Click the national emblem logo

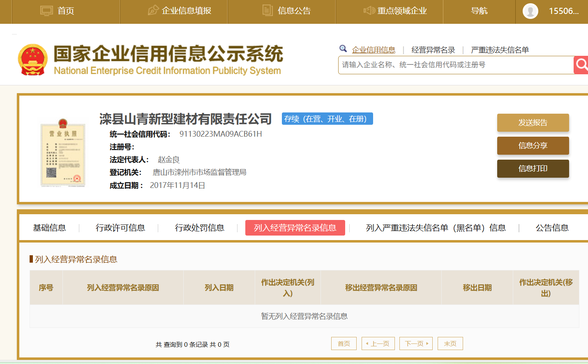(33, 60)
